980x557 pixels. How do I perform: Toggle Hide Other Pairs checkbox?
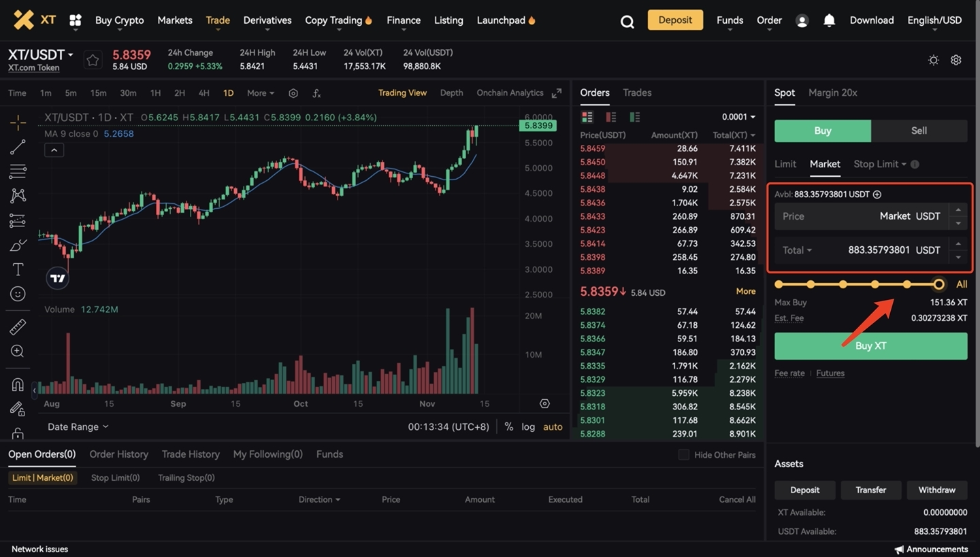pyautogui.click(x=684, y=454)
